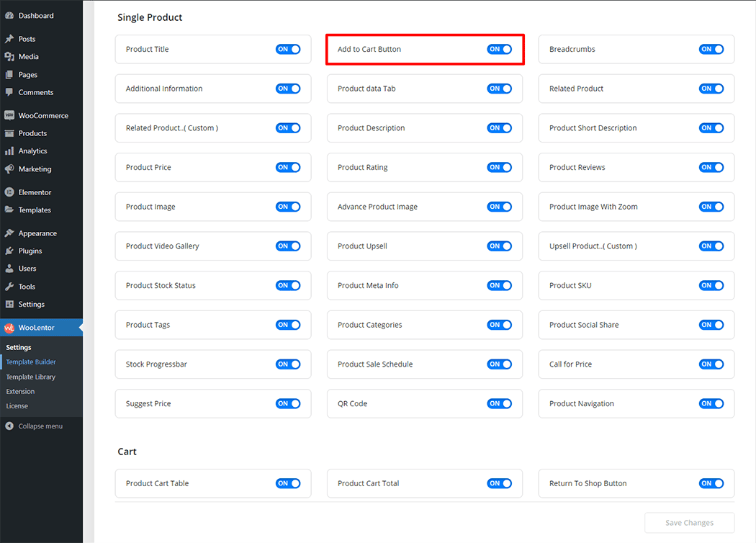
Task: Click the Elementor icon in sidebar
Action: [x=9, y=192]
